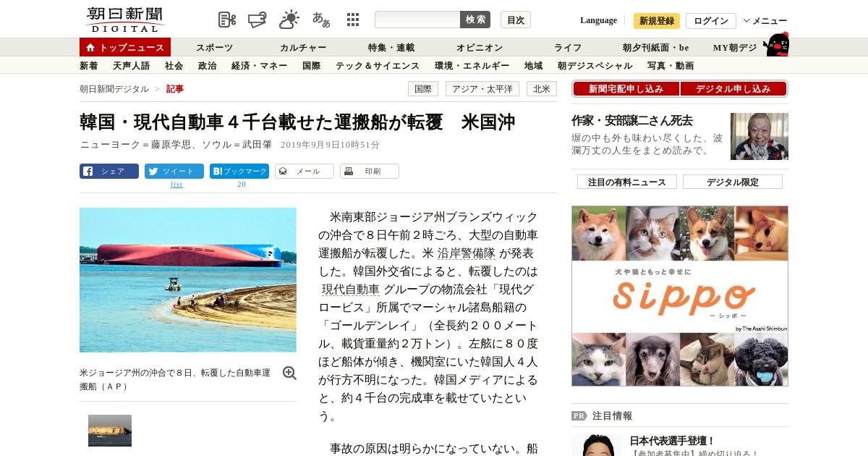Click the magnifier zoom icon below photo
The image size is (868, 456).
289,373
